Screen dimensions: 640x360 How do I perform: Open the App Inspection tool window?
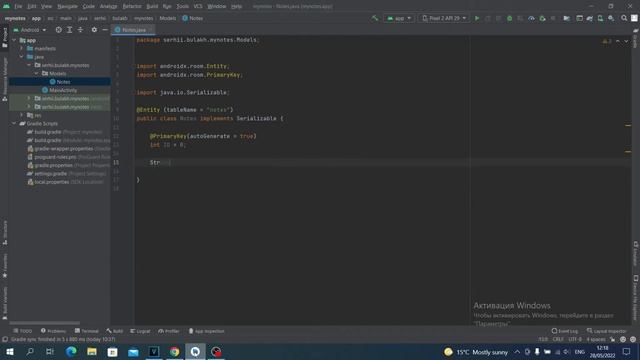click(x=206, y=331)
